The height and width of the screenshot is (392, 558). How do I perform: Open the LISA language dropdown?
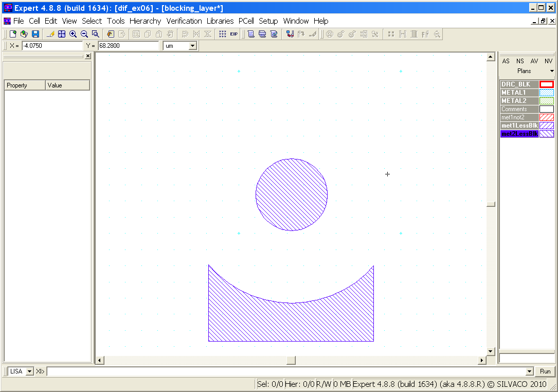pyautogui.click(x=29, y=371)
